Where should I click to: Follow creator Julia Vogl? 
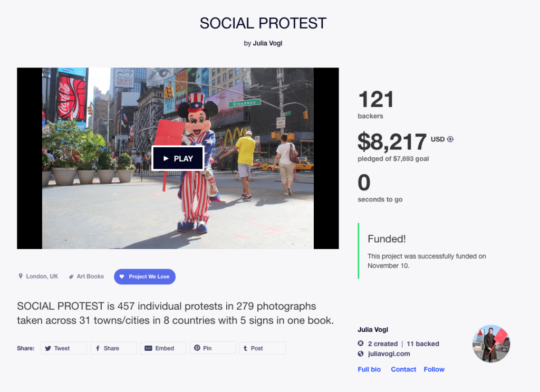coord(434,369)
